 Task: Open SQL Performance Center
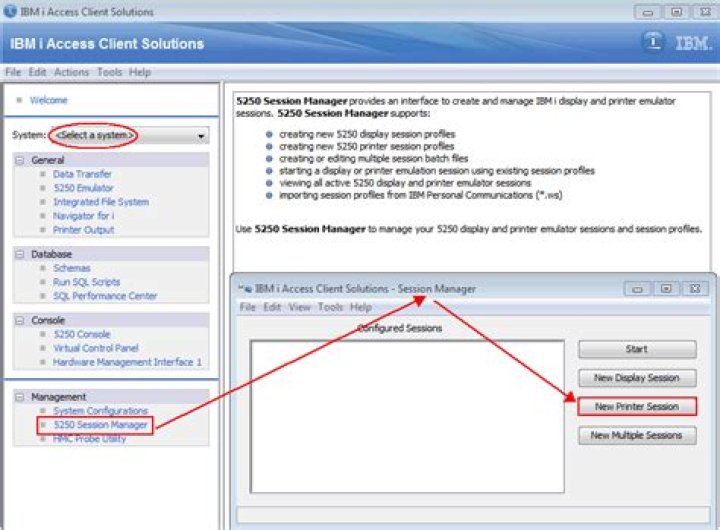pos(105,296)
